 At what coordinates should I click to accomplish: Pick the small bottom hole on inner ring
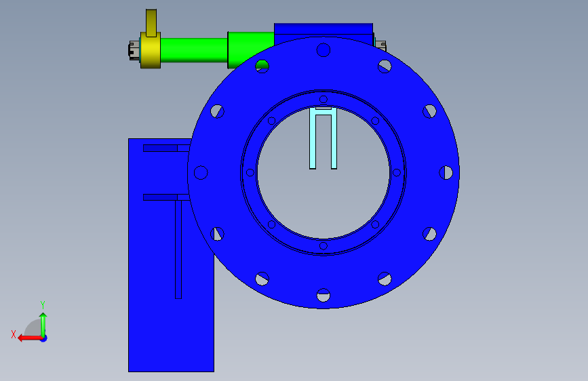pyautogui.click(x=324, y=246)
